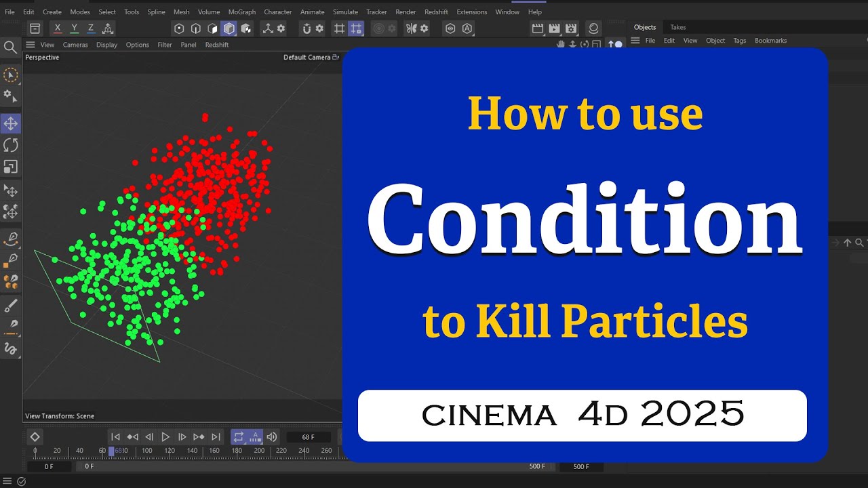Switch to Takes tab
Viewport: 868px width, 488px height.
click(678, 27)
